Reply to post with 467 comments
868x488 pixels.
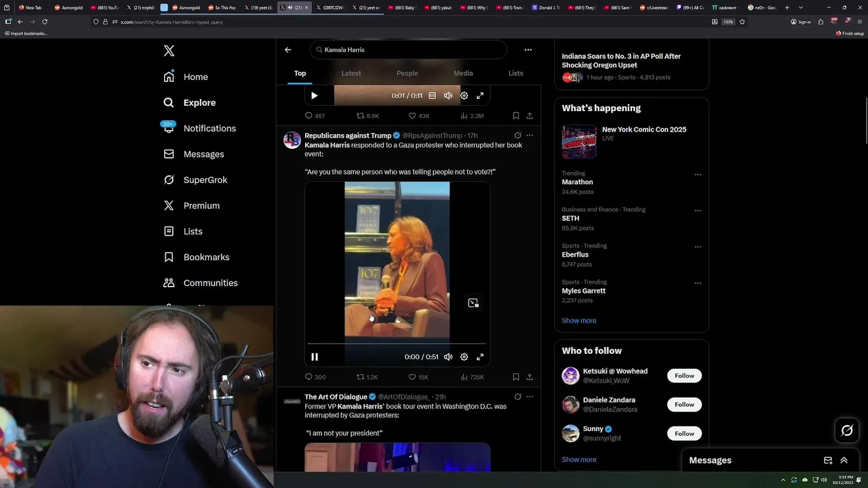[315, 116]
